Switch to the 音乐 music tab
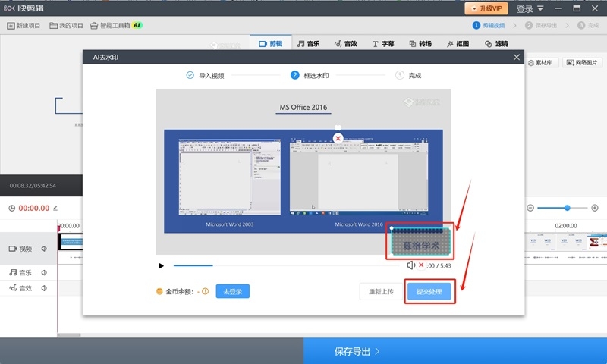Image resolution: width=607 pixels, height=364 pixels. (308, 44)
